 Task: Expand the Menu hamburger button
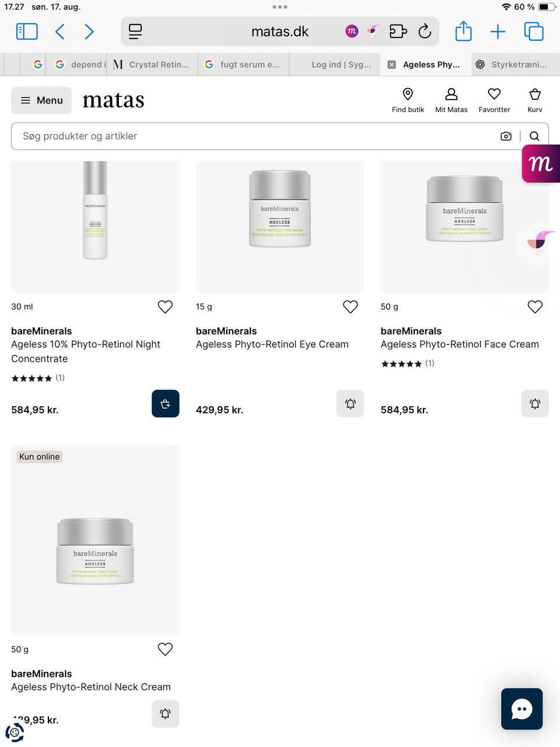41,100
